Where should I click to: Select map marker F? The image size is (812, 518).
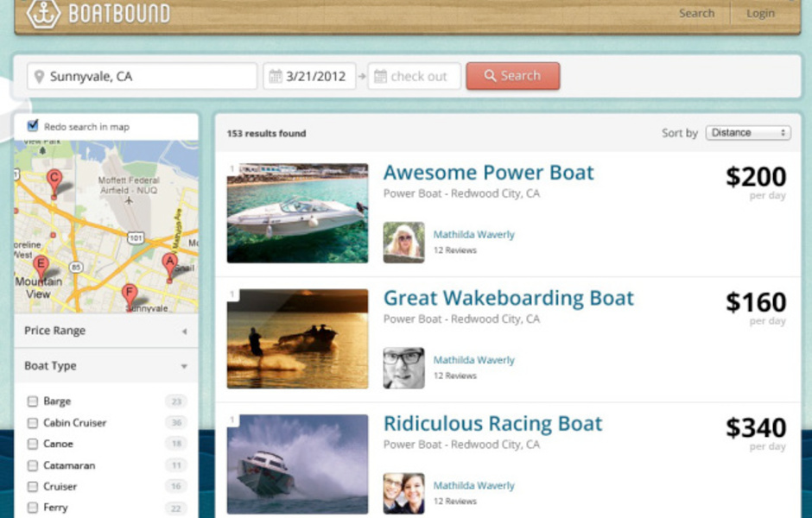point(129,297)
